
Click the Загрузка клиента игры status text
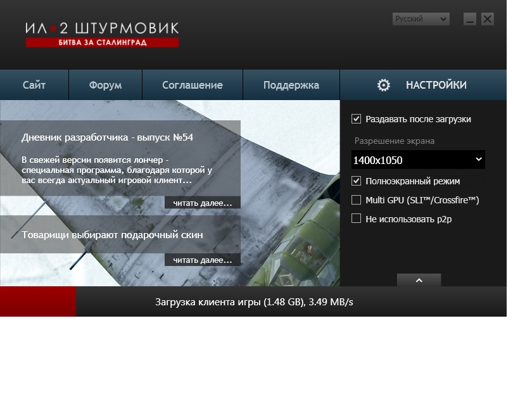(x=254, y=302)
